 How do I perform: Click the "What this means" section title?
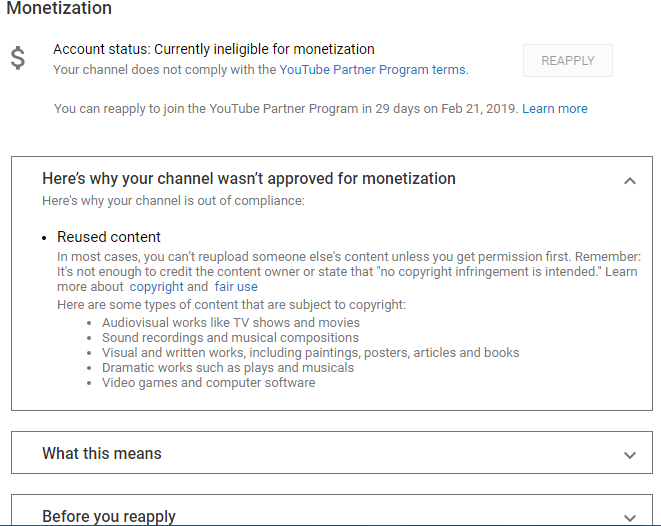(x=101, y=454)
